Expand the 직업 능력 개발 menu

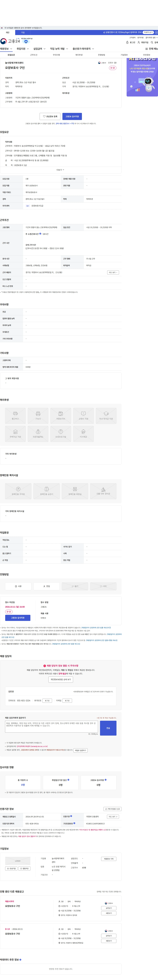click(59, 49)
